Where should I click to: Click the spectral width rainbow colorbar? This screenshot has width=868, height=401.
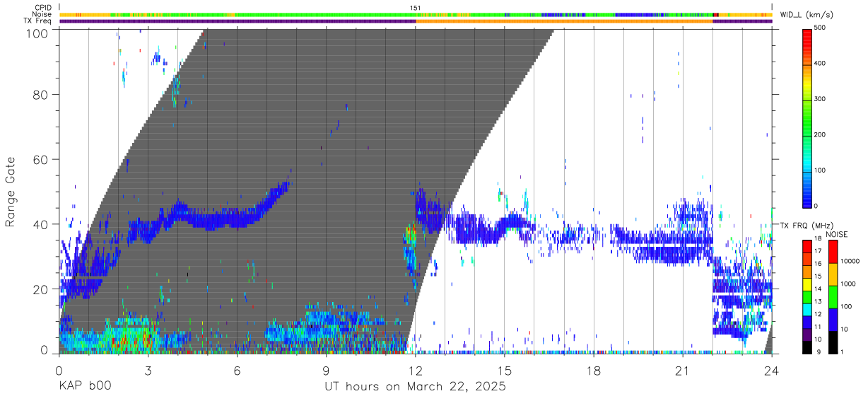(808, 117)
